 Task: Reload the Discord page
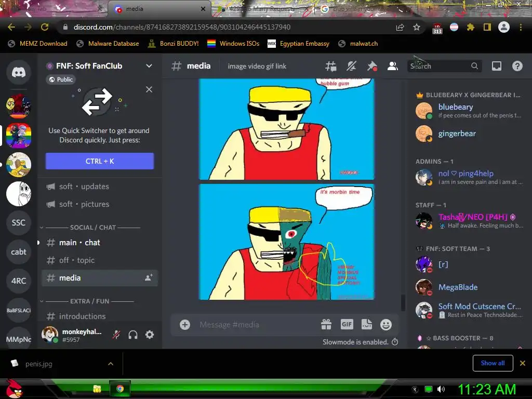pyautogui.click(x=45, y=27)
